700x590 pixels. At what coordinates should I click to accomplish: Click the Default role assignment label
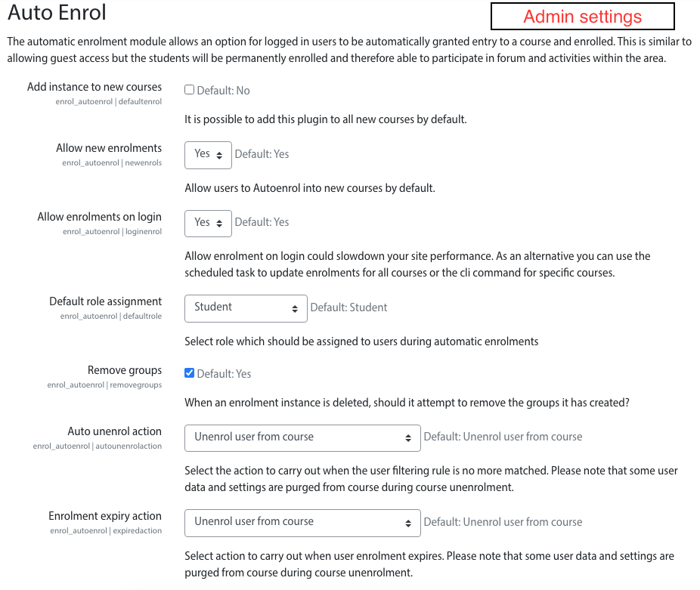point(105,301)
